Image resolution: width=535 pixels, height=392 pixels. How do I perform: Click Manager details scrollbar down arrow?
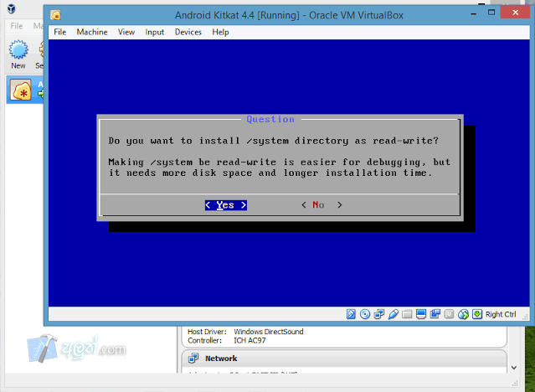[514, 368]
